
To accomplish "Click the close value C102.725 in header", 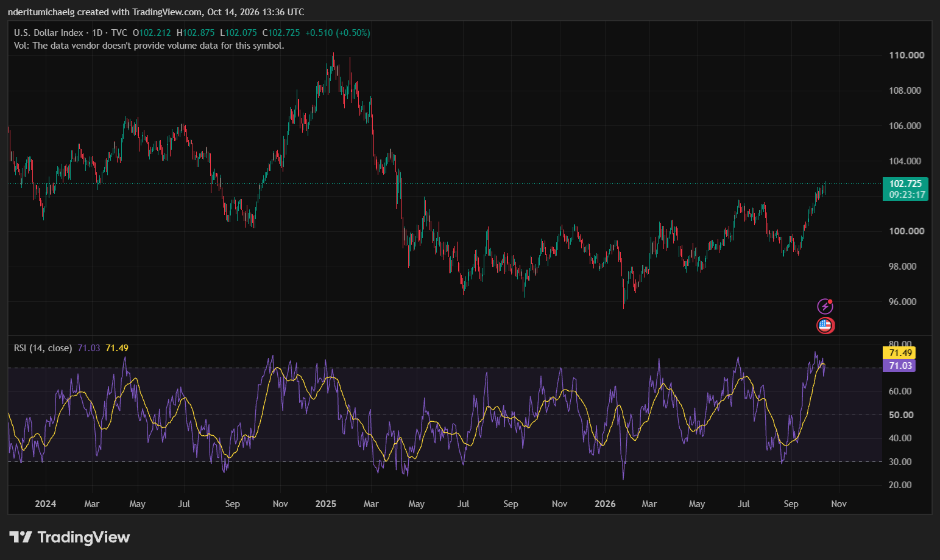I will 281,33.
